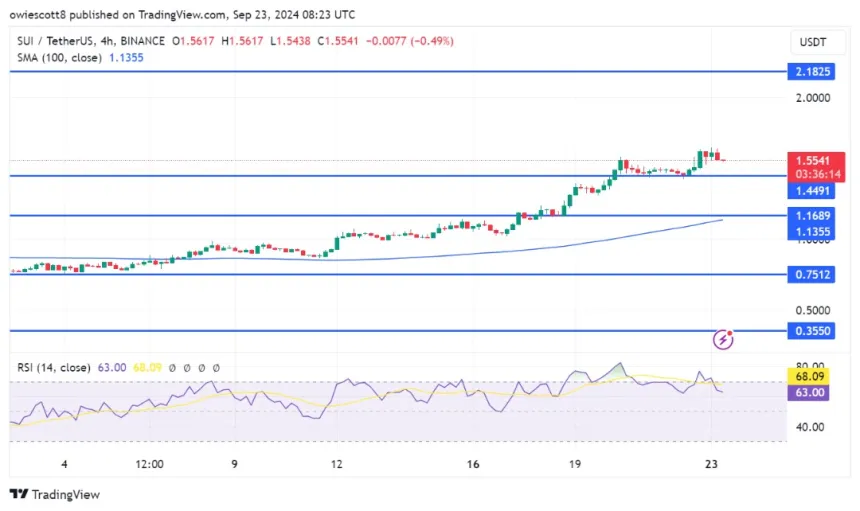Click the 12:00 time axis label

pos(149,464)
